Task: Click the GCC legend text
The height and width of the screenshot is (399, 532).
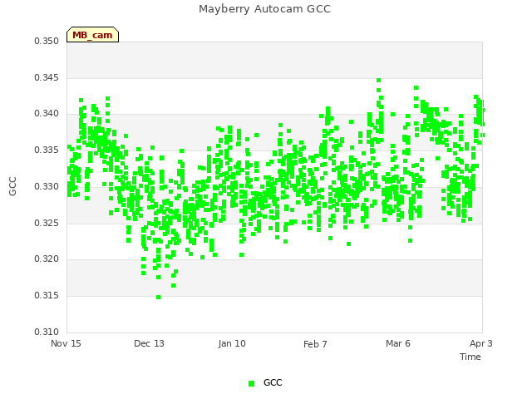Action: pyautogui.click(x=273, y=382)
